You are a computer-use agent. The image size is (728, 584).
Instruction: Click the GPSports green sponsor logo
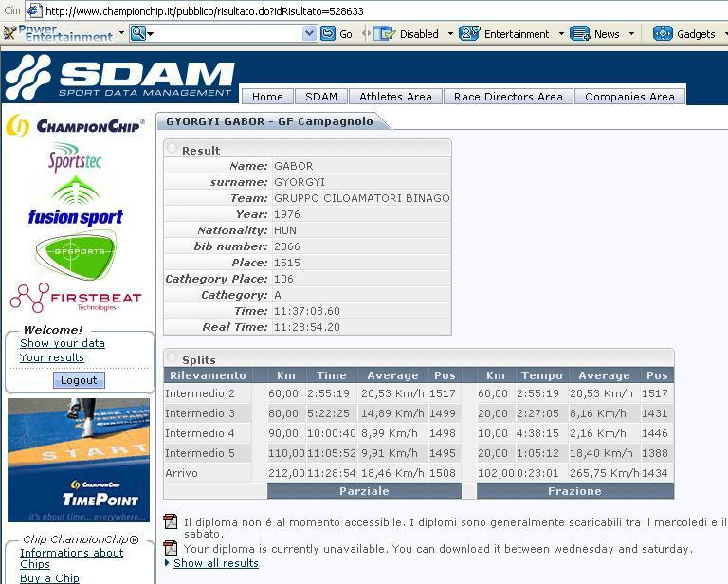[76, 255]
